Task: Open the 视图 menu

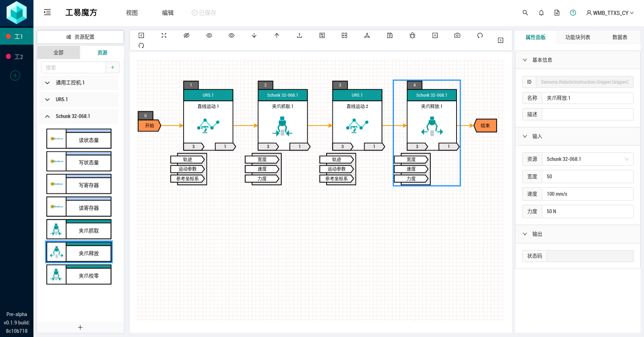Action: (132, 13)
